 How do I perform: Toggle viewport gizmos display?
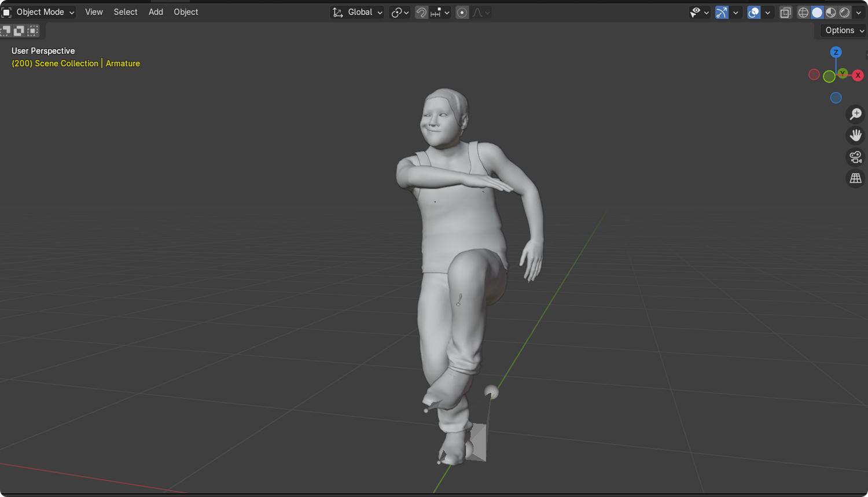pos(722,12)
